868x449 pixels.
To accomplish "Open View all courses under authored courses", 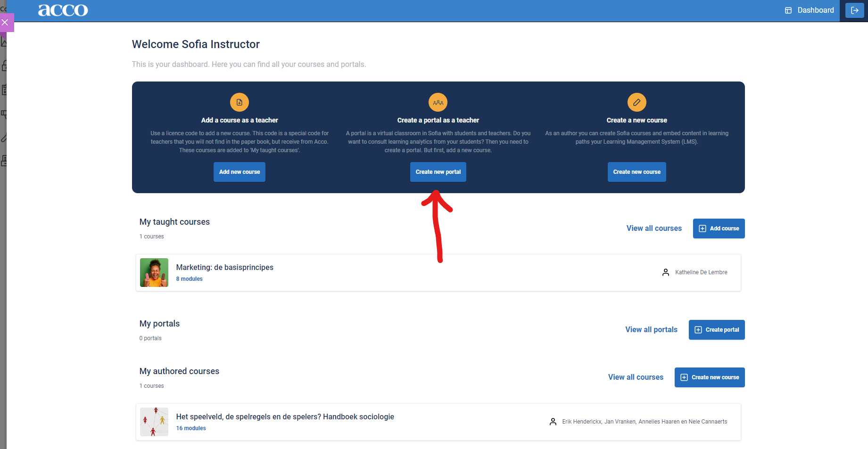I will pyautogui.click(x=636, y=377).
